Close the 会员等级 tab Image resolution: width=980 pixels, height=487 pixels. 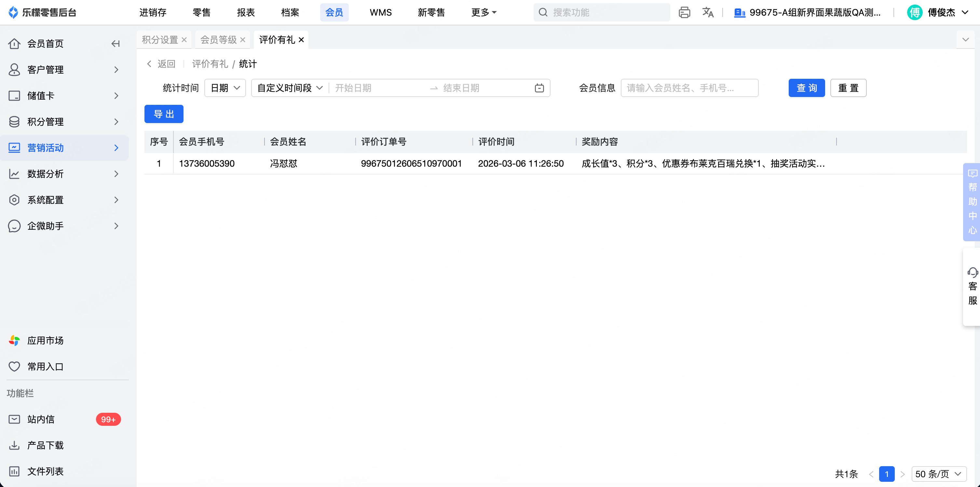pyautogui.click(x=243, y=40)
